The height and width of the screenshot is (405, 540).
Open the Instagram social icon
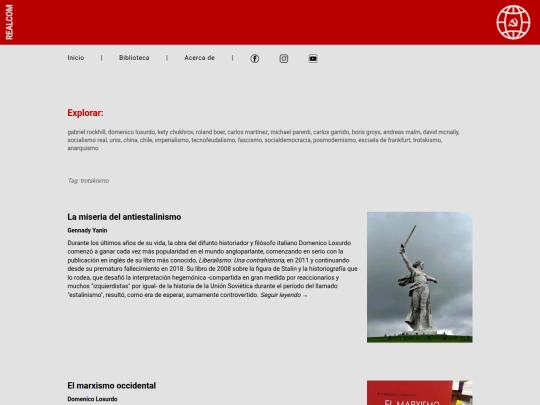(x=283, y=59)
